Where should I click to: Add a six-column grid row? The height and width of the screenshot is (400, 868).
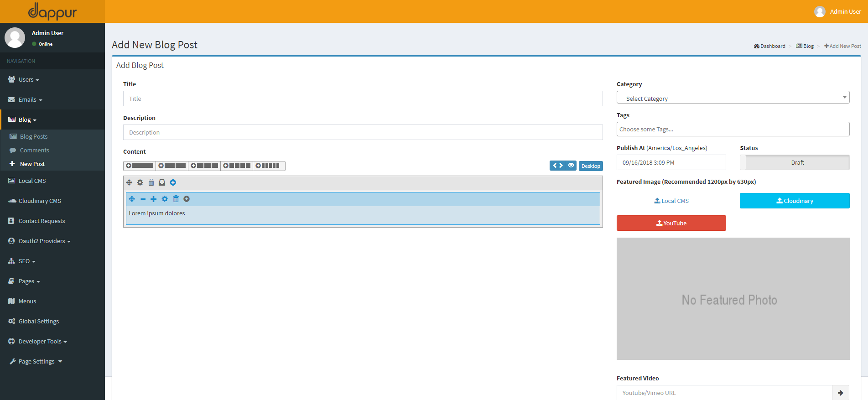[x=269, y=166]
